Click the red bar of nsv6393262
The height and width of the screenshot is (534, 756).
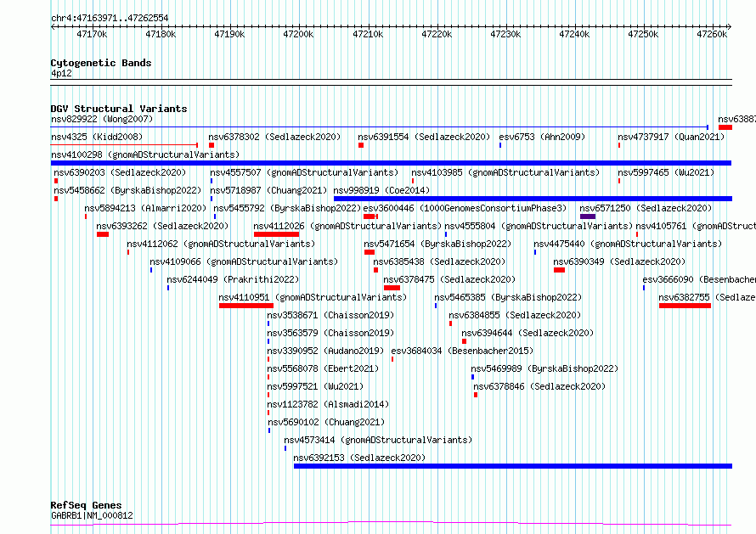click(x=103, y=234)
